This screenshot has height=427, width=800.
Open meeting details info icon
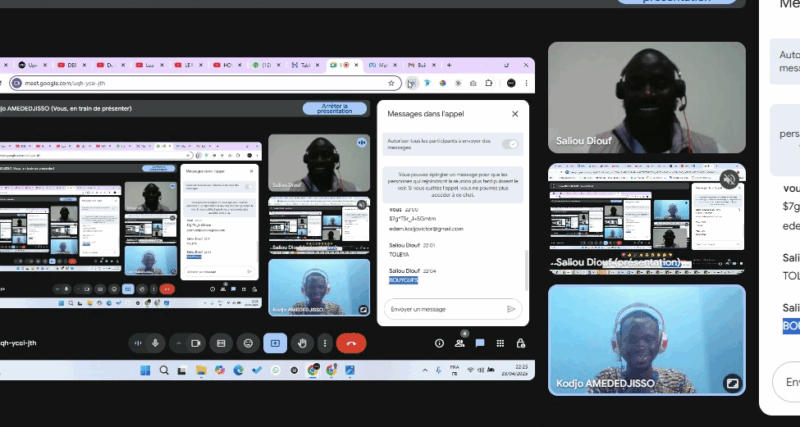pyautogui.click(x=439, y=343)
